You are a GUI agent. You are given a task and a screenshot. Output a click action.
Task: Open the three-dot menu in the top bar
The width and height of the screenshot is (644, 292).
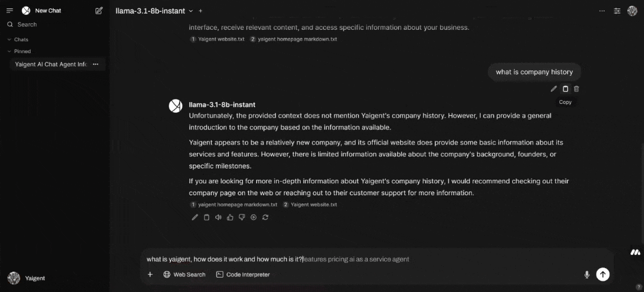pyautogui.click(x=602, y=11)
